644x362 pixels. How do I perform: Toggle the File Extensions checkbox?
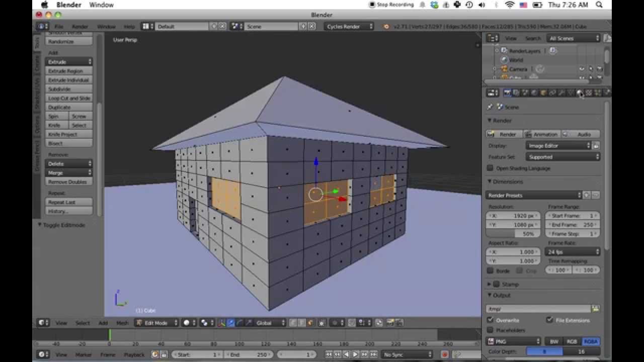pyautogui.click(x=549, y=320)
